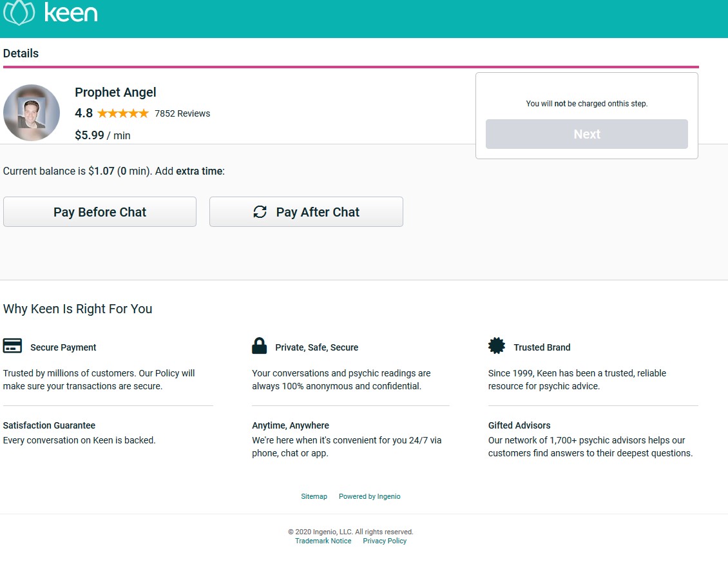Open the Trademark Notice link
The width and height of the screenshot is (728, 562).
coord(323,541)
